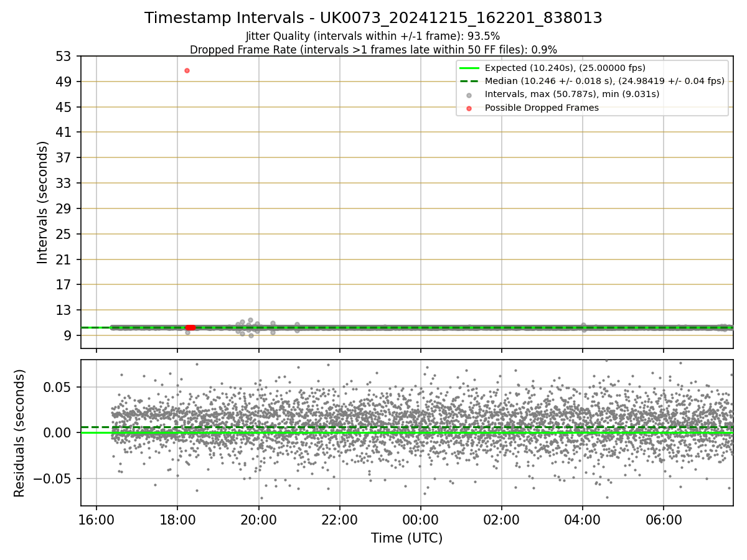Click the red outlier point near 50.787s
This screenshot has height=560, width=747.
[x=187, y=70]
